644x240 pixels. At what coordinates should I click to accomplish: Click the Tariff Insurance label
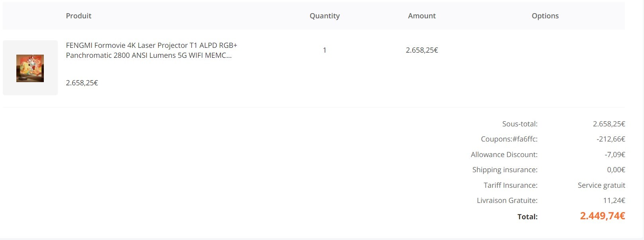click(510, 185)
